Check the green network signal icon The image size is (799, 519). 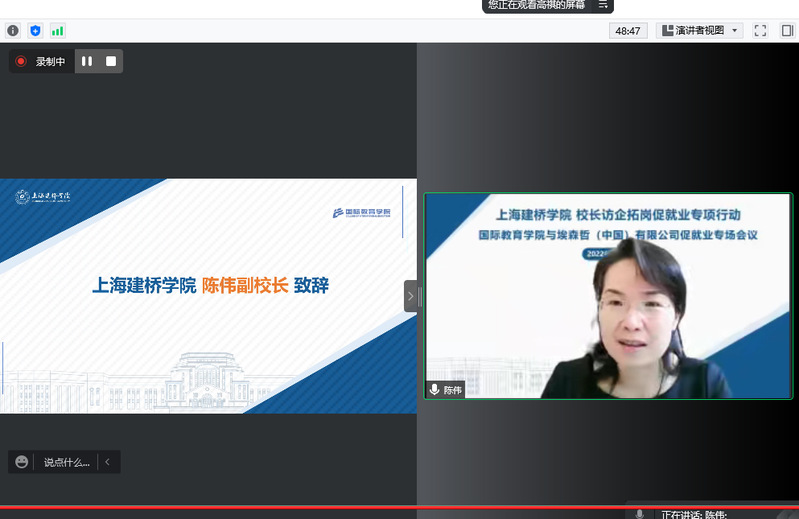(57, 31)
